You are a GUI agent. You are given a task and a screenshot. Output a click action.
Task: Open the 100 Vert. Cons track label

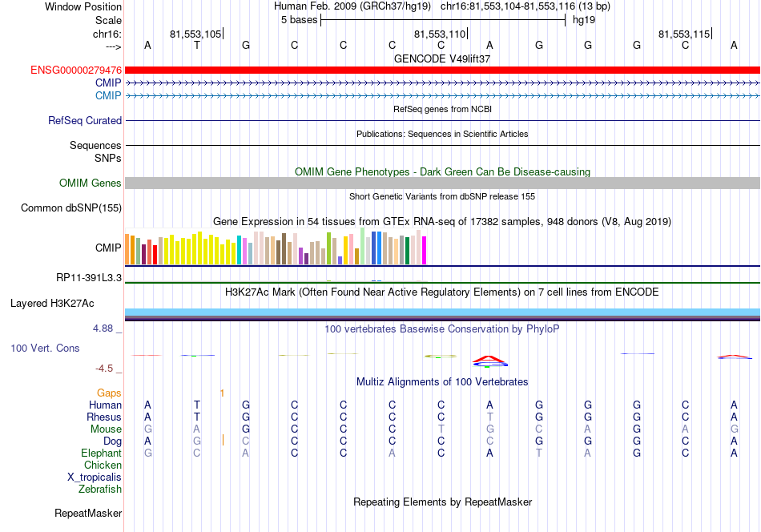pos(45,348)
